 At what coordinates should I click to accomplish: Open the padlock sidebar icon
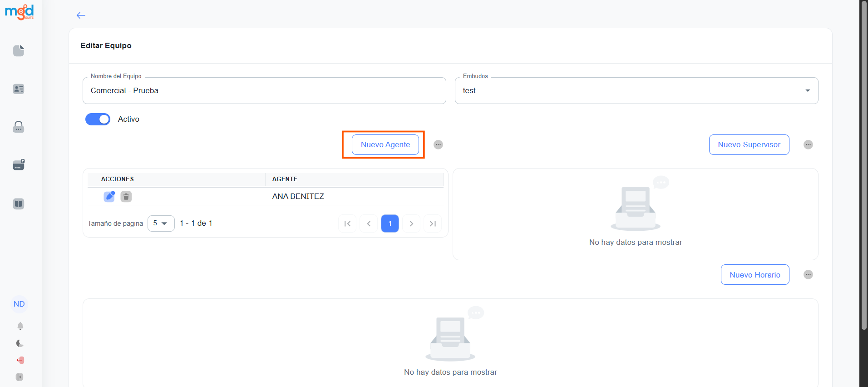pyautogui.click(x=19, y=127)
